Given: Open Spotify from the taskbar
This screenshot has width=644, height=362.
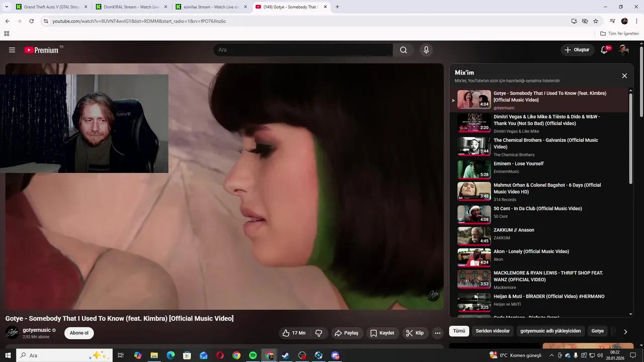Looking at the screenshot, I should coord(253,355).
